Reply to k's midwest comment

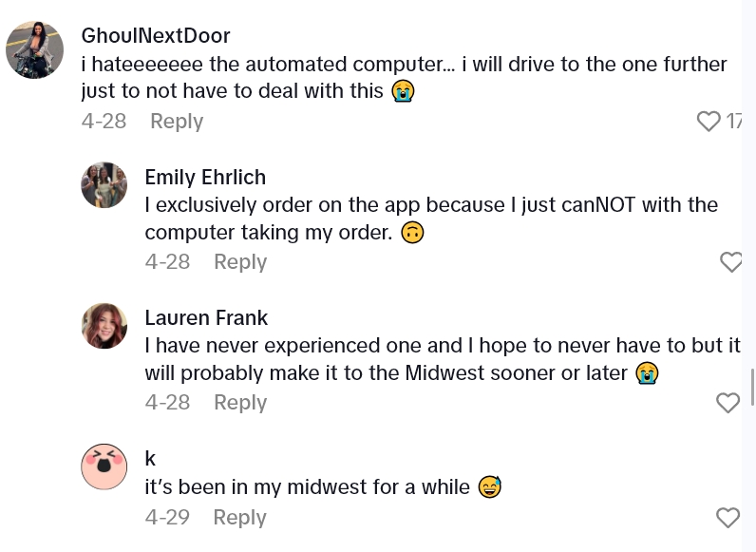(x=239, y=518)
